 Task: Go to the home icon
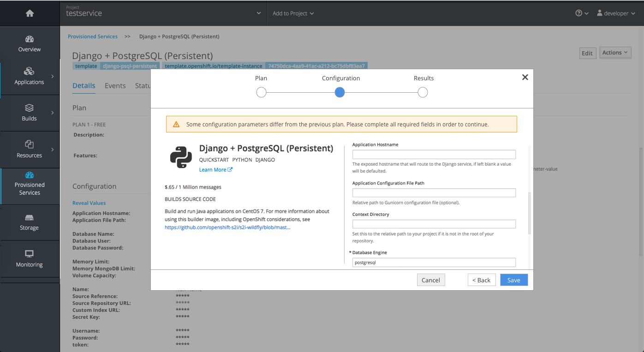coord(30,13)
